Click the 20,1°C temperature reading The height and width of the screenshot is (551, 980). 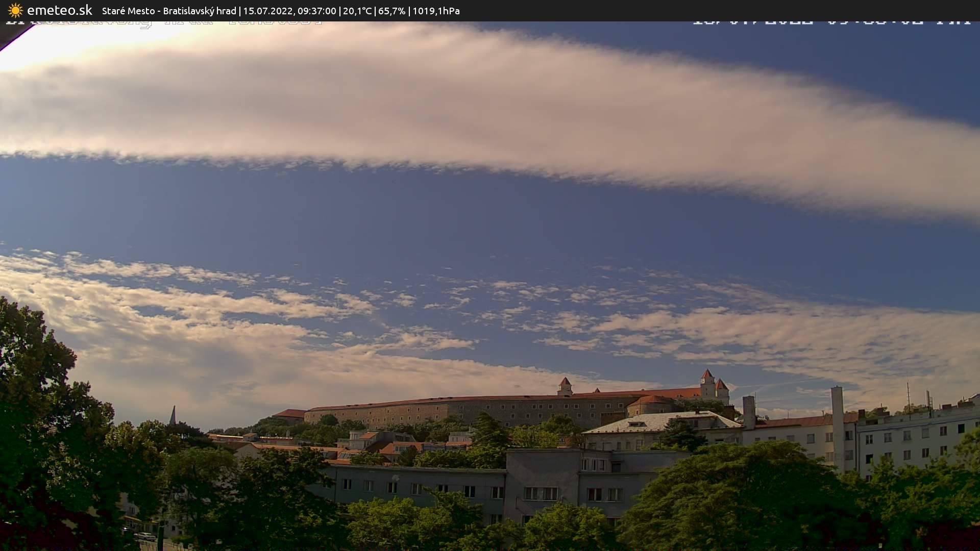[357, 11]
